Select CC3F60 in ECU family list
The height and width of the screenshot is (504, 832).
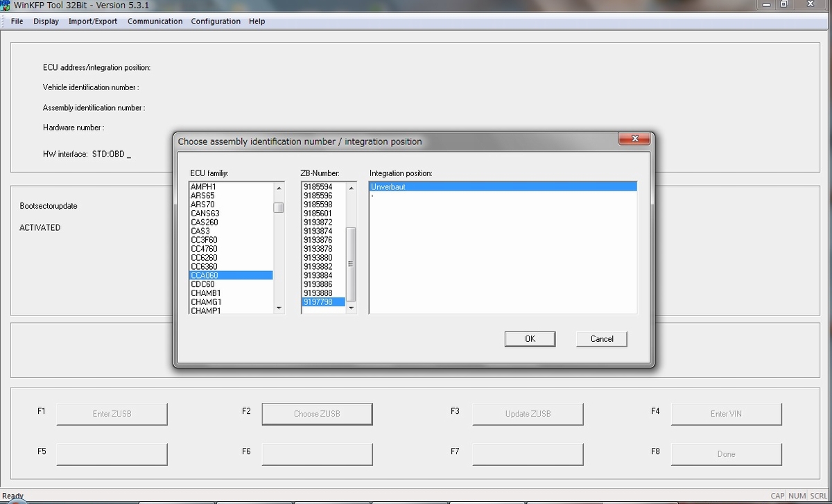pyautogui.click(x=231, y=240)
